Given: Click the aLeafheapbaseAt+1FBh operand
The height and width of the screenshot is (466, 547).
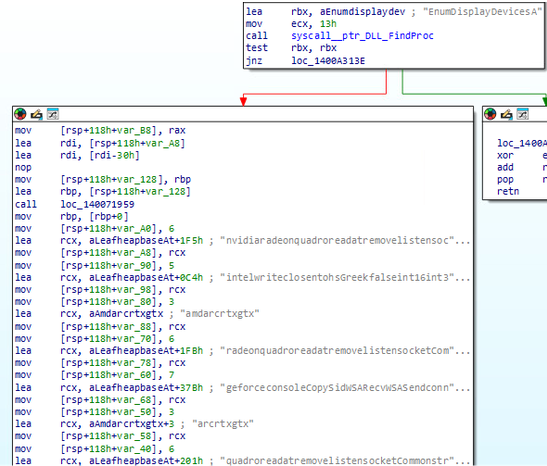Looking at the screenshot, I should 146,351.
